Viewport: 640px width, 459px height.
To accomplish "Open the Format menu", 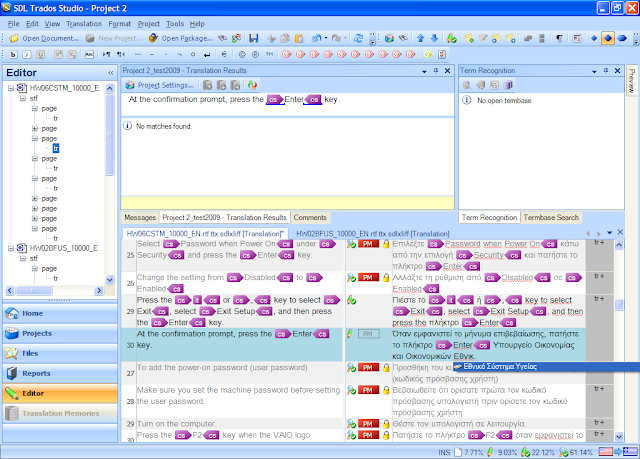I will pos(120,24).
